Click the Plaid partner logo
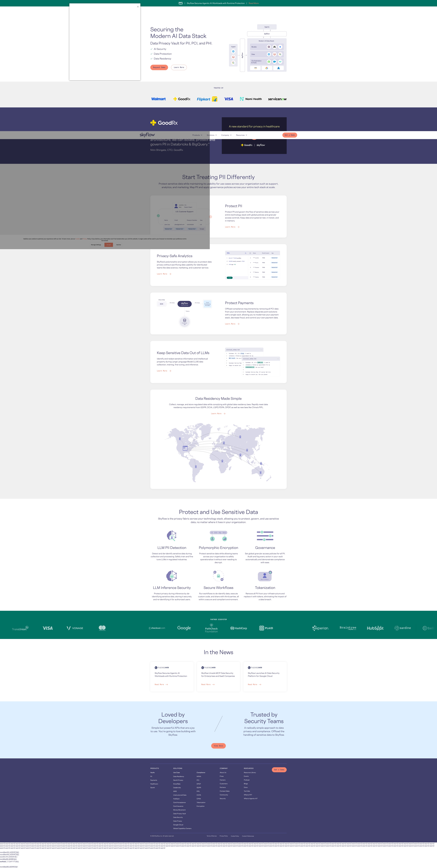Image resolution: width=437 pixels, height=868 pixels. point(266,628)
